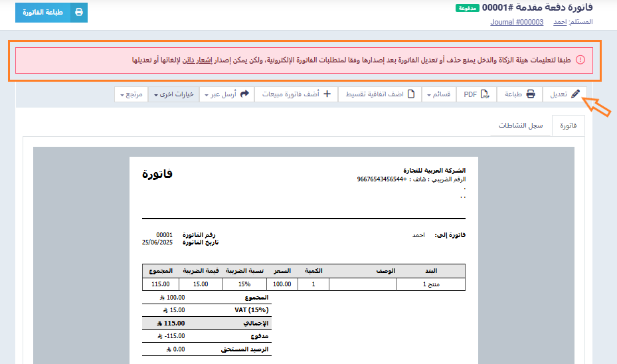Click the quantity cell 1 in منتج 1 row
Viewport: 617px width, 364px height.
tap(313, 284)
